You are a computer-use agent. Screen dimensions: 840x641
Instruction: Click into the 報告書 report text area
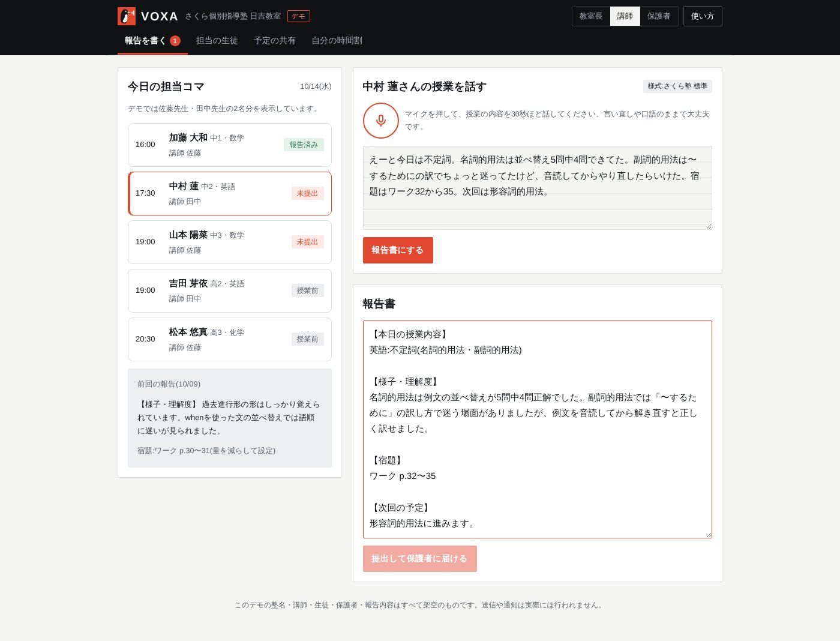(538, 430)
